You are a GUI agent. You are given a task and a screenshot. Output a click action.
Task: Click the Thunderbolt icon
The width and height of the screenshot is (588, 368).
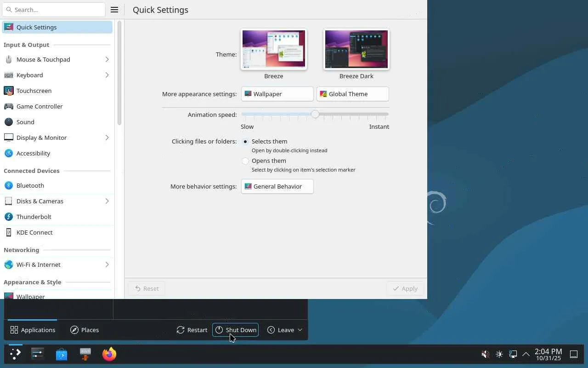(9, 217)
